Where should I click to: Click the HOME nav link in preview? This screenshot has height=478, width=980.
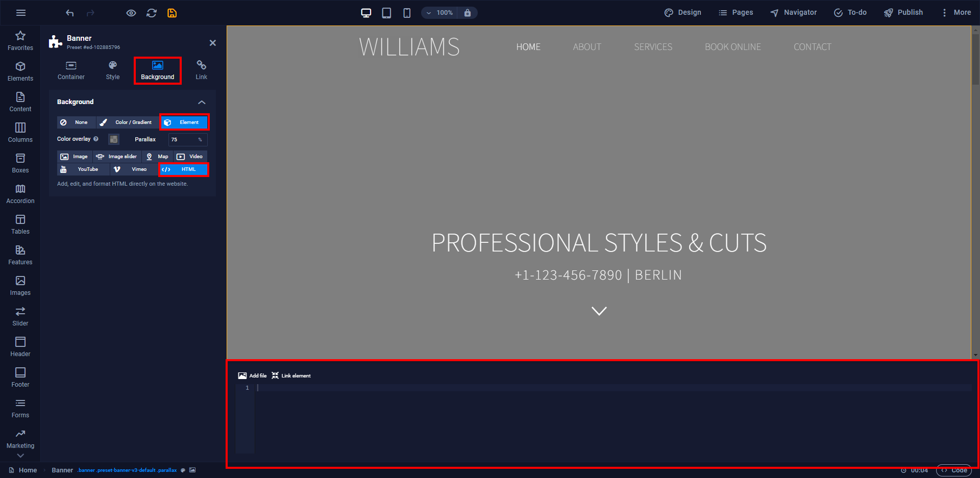pos(528,47)
